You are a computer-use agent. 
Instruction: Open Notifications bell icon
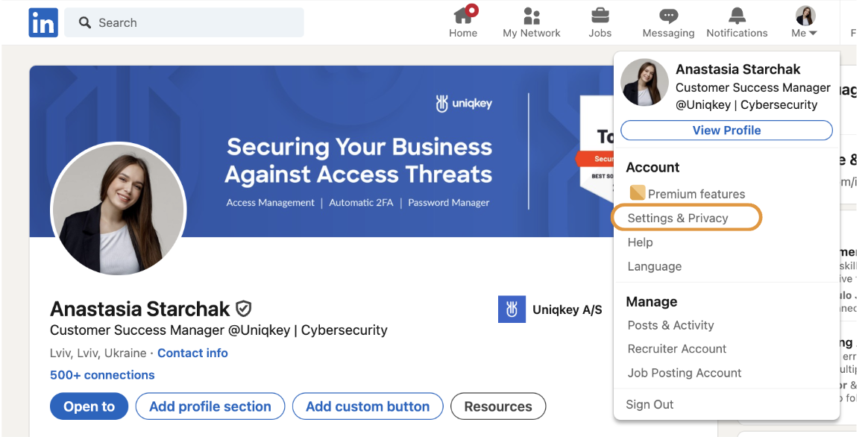click(737, 16)
